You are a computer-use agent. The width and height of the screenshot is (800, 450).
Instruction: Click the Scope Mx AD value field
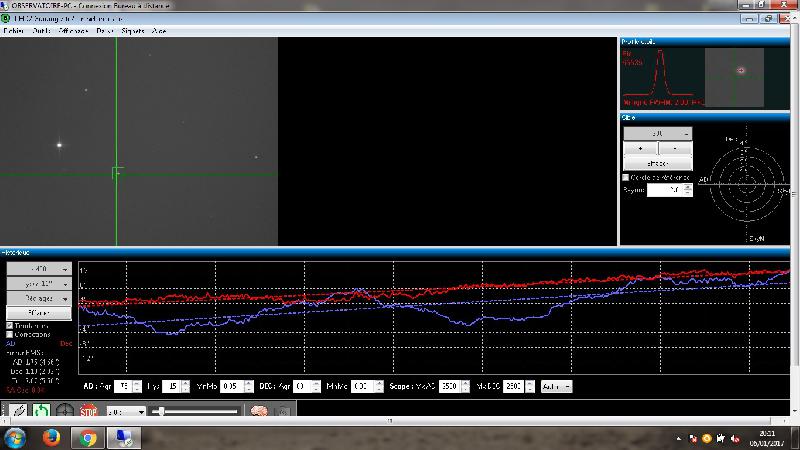(x=449, y=386)
